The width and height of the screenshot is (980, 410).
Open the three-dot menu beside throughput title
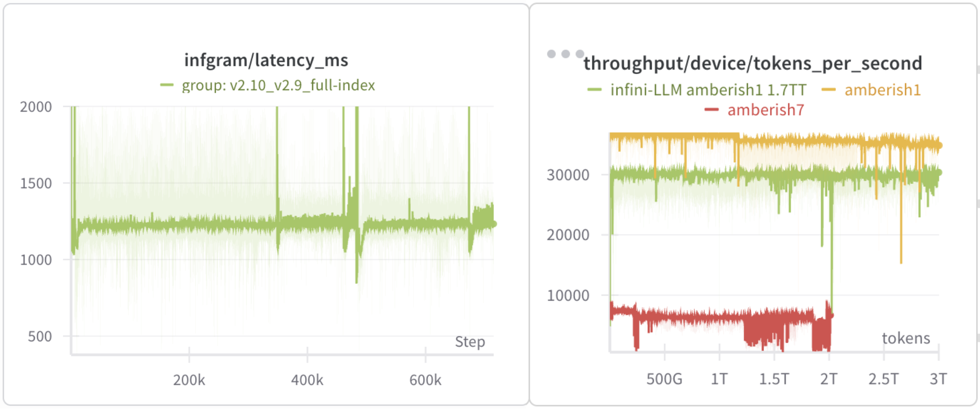565,54
